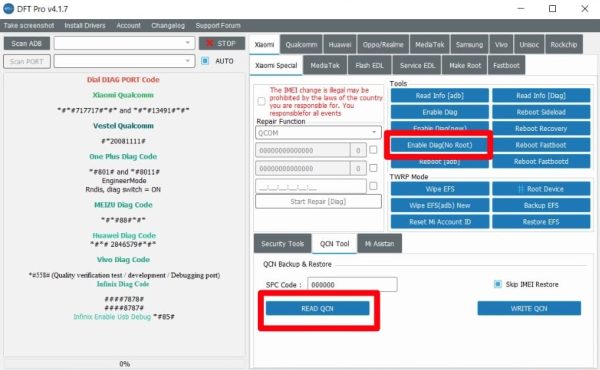Switch to the Huawei tab
This screenshot has width=600, height=370.
pos(340,44)
